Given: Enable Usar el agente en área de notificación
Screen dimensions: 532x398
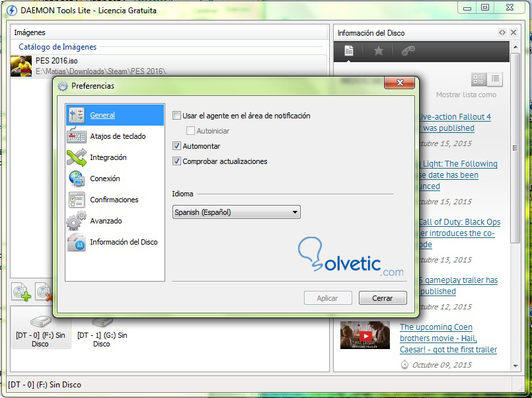Looking at the screenshot, I should click(176, 116).
